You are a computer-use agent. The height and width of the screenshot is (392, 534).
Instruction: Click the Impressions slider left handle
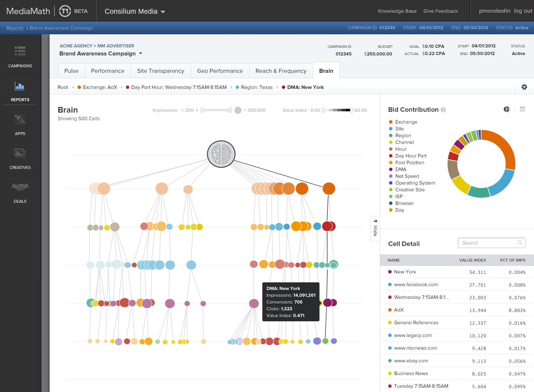[x=202, y=110]
